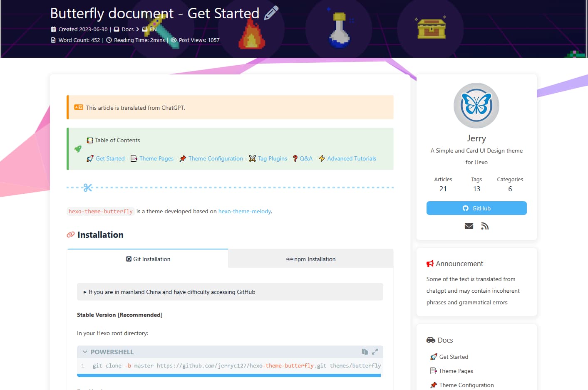Viewport: 588px width, 390px height.
Task: Click the edit pencil icon beside title
Action: pos(271,13)
